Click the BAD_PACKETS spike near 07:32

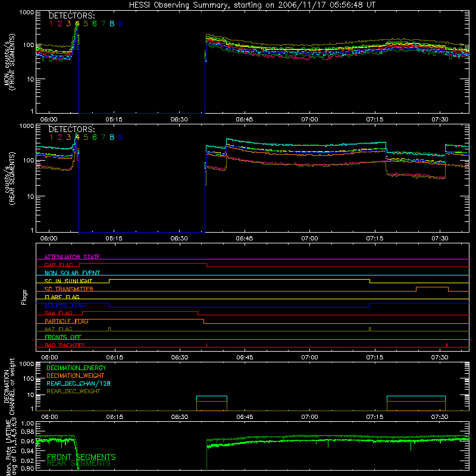click(x=447, y=345)
